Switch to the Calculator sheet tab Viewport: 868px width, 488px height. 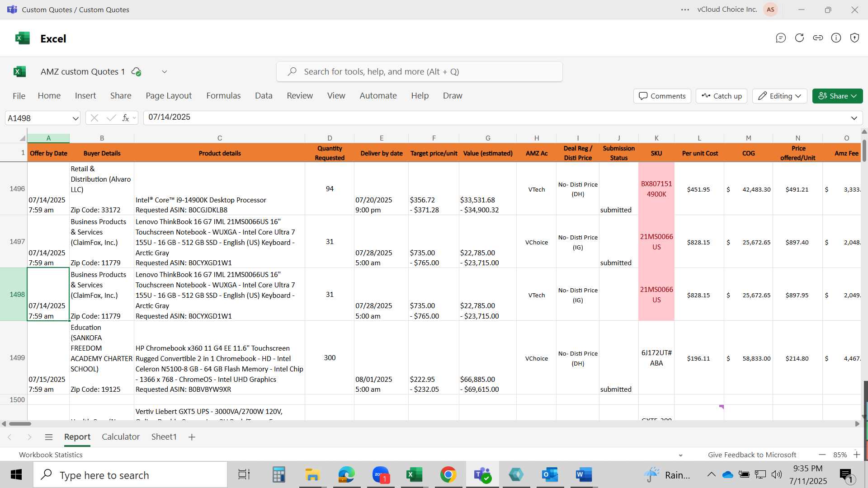[x=121, y=437]
